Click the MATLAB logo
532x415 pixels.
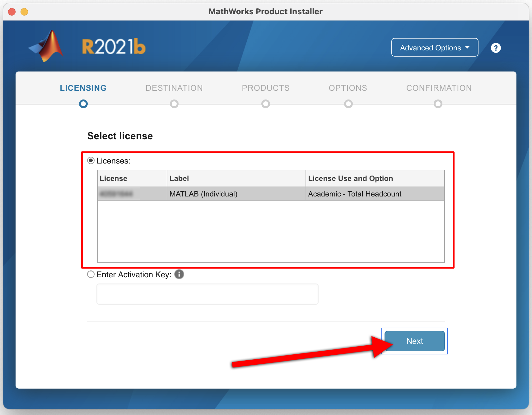(x=46, y=46)
